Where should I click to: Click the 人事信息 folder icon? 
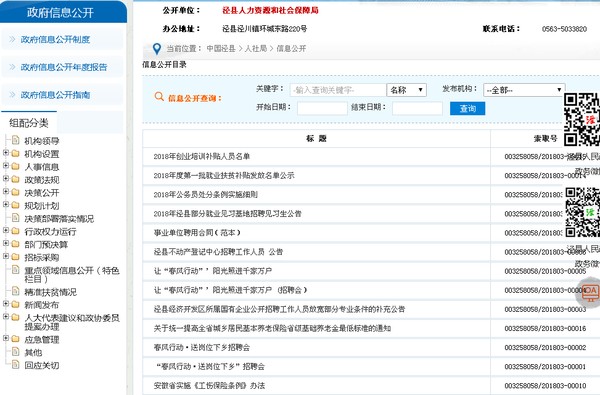[15, 166]
